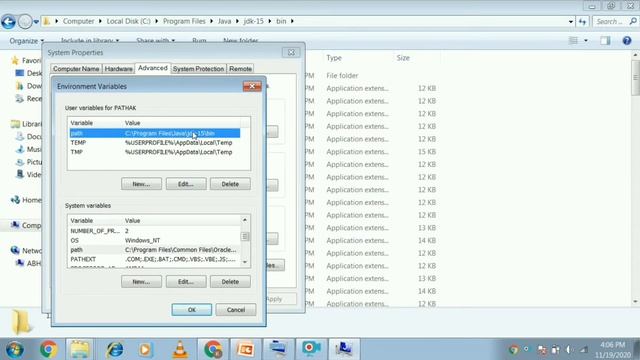640x360 pixels.
Task: Click java folder in Explorer breadcrumb
Action: (x=224, y=21)
